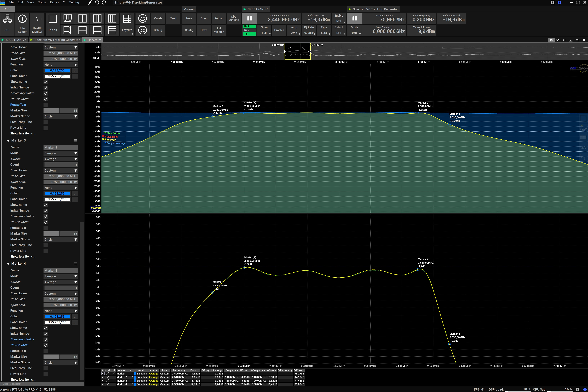Enable Frequency Line for Marker 3
This screenshot has height=392, width=588.
45,245
